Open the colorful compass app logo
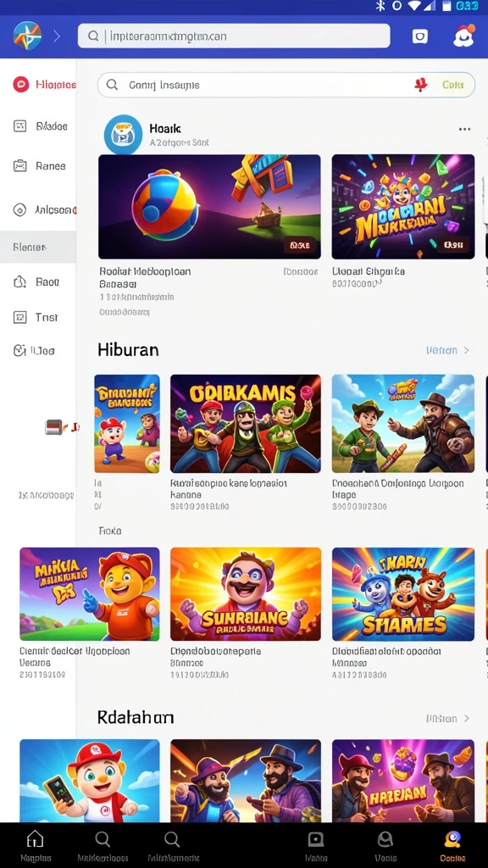 pos(27,36)
